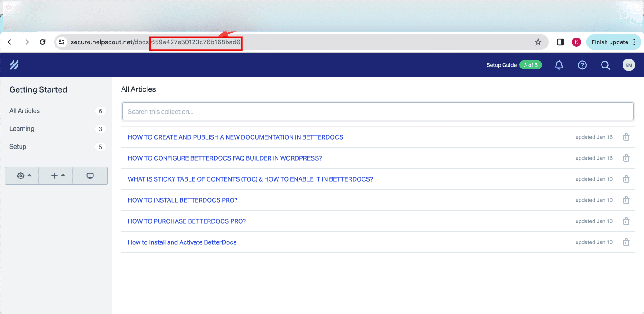Click the Setup Guide 3 of 8 button
Image resolution: width=644 pixels, height=314 pixels.
514,65
